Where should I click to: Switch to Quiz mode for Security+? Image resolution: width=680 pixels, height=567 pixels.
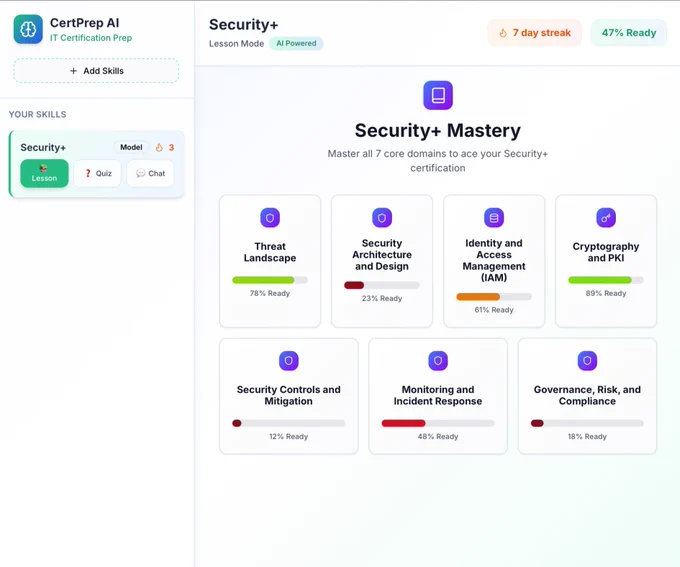(x=98, y=173)
